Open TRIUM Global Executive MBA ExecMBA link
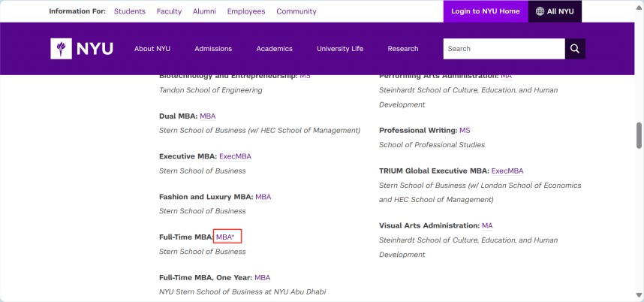Image resolution: width=644 pixels, height=302 pixels. pos(507,171)
